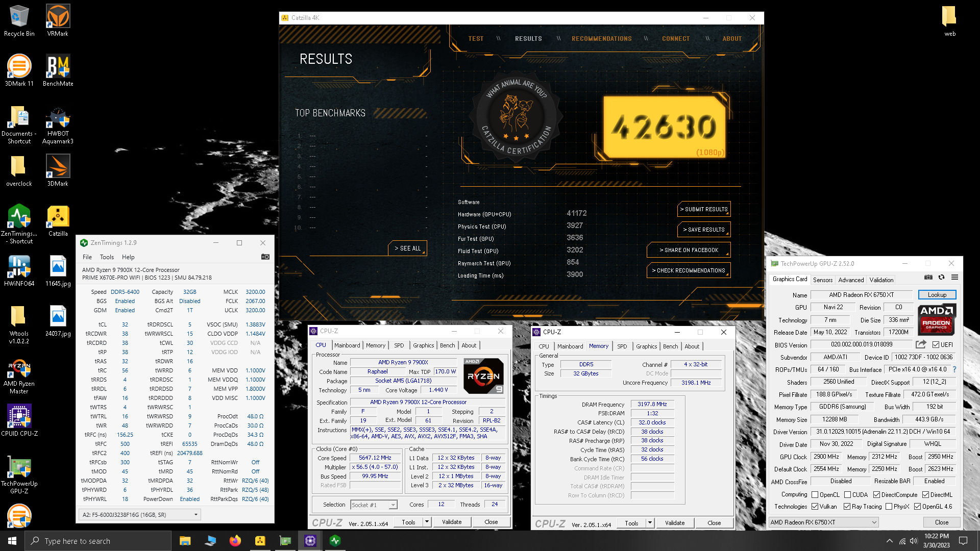Launch 3DMark desktop shortcut
Viewport: 980px width, 551px height.
point(58,170)
